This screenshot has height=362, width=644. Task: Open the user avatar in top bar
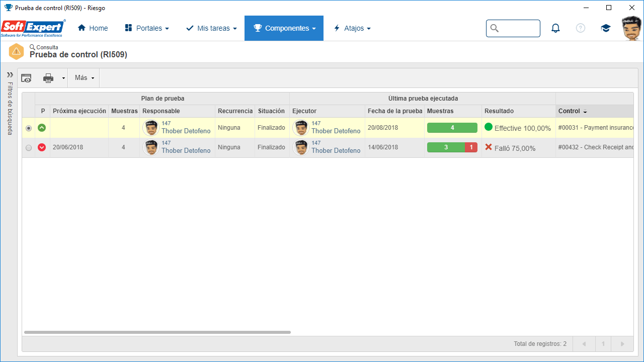click(x=632, y=28)
